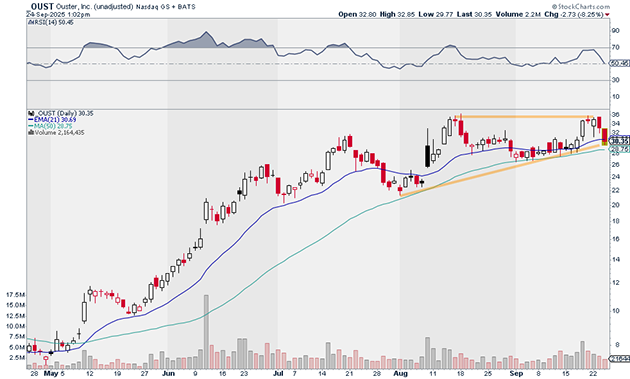This screenshot has height=379, width=630.
Task: Click the Volume 2.2M value in the header
Action: 518,14
